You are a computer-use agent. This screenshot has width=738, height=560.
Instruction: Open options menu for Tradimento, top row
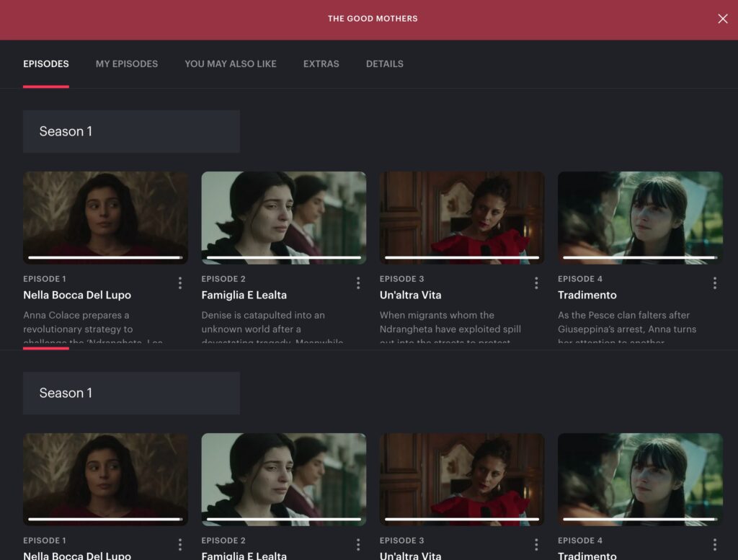[x=714, y=283]
